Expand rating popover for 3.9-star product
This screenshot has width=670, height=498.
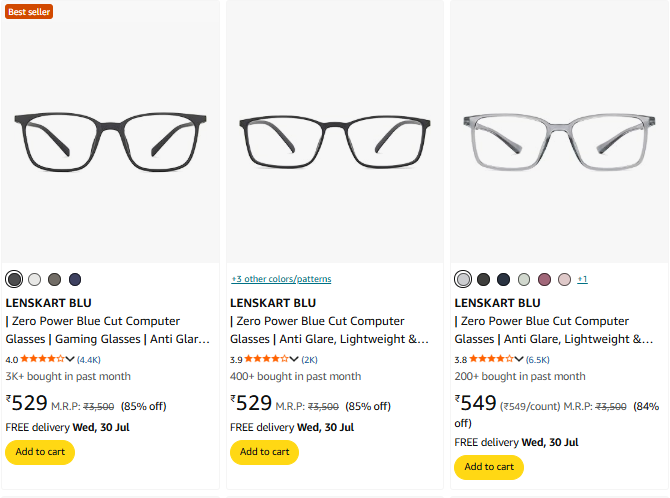tap(294, 359)
